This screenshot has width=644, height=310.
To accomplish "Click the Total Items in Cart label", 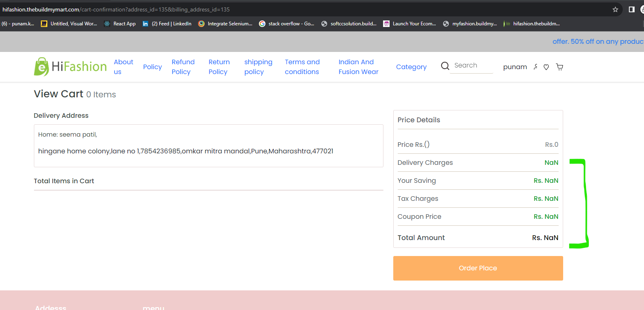I will tap(64, 181).
